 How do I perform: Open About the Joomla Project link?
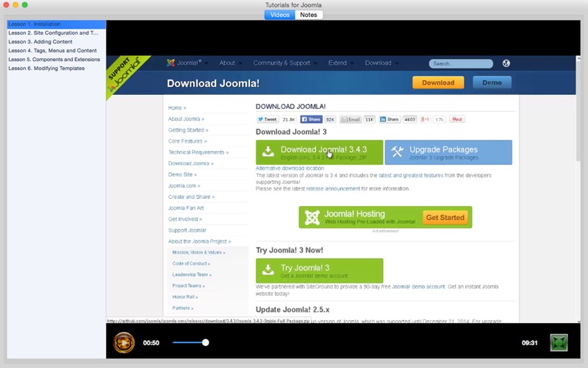[199, 241]
